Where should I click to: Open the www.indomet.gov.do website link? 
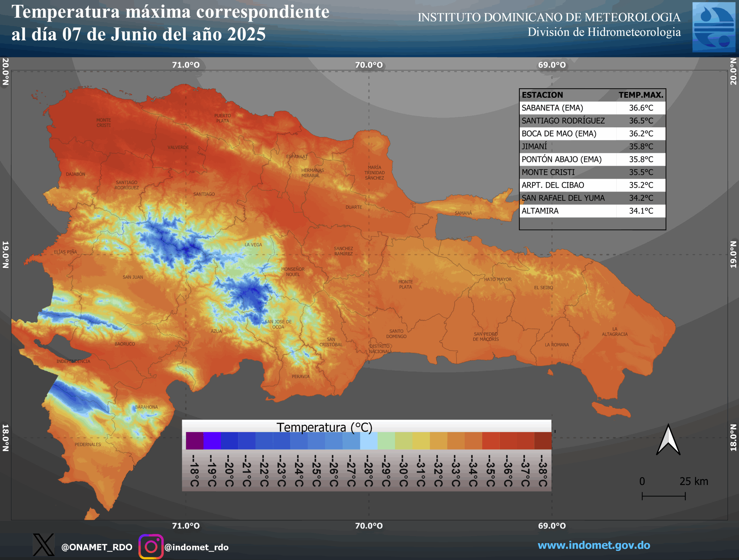click(x=594, y=545)
